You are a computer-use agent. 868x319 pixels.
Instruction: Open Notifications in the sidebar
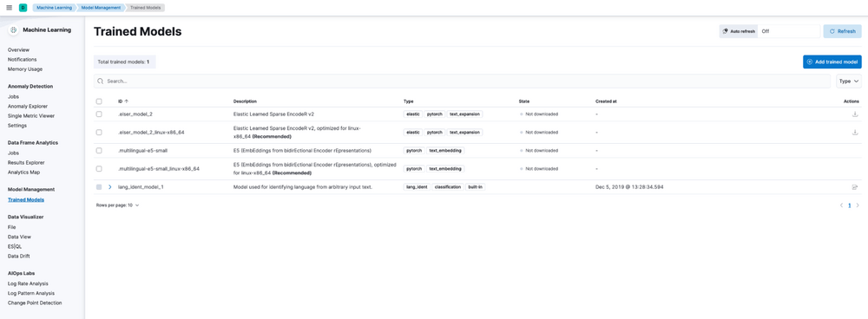click(x=23, y=59)
